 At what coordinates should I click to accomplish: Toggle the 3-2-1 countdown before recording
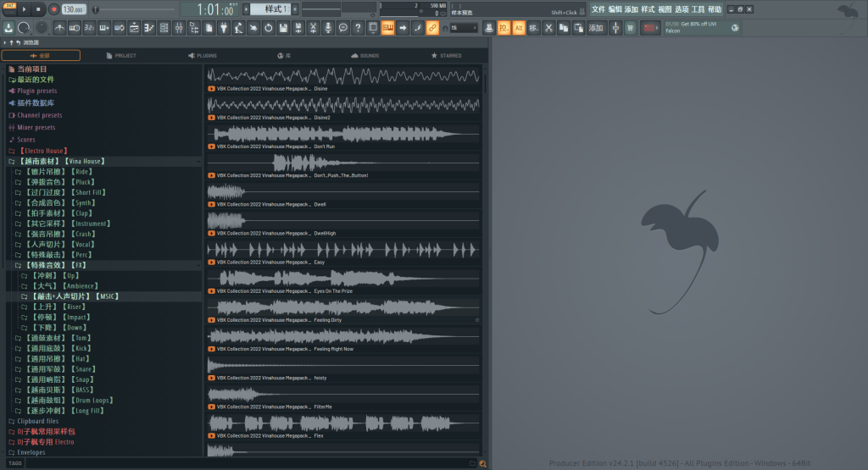pos(89,28)
